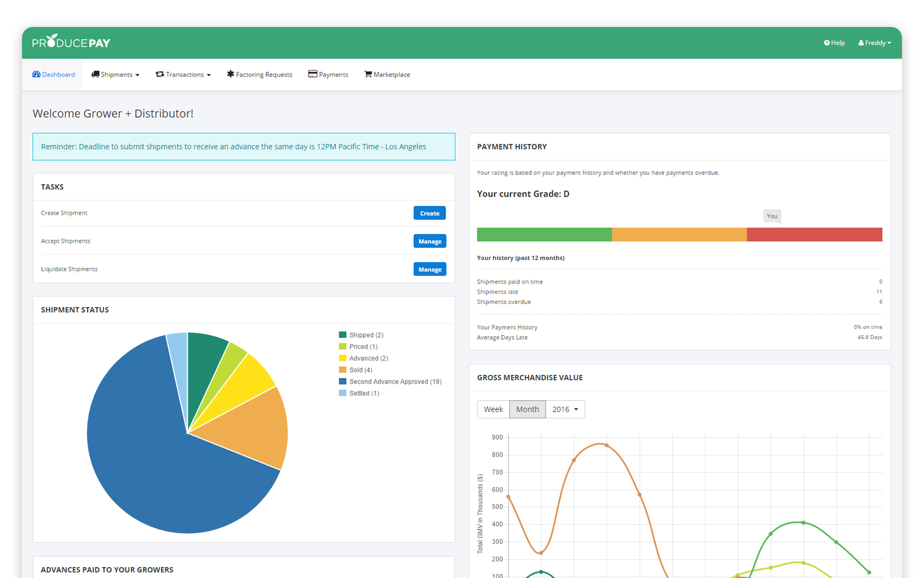
Task: Click the Dashboard gauge icon
Action: tap(36, 74)
